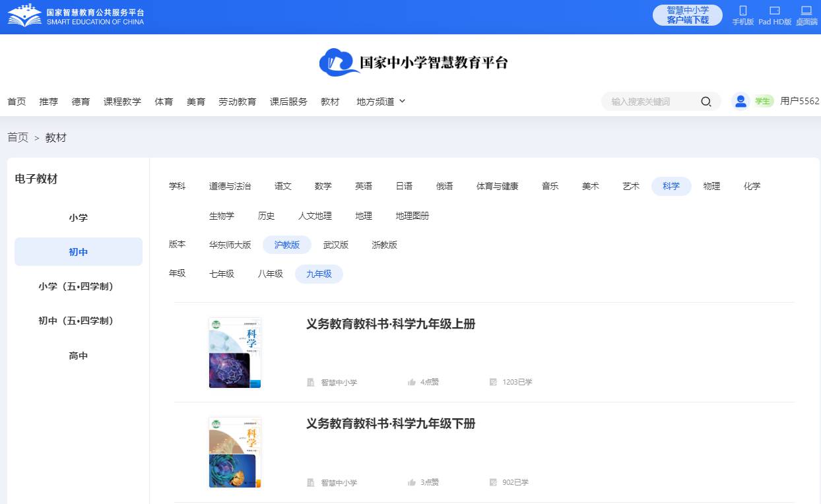The height and width of the screenshot is (504, 821).
Task: Click publisher icon in 九年级上册 row
Action: point(311,382)
